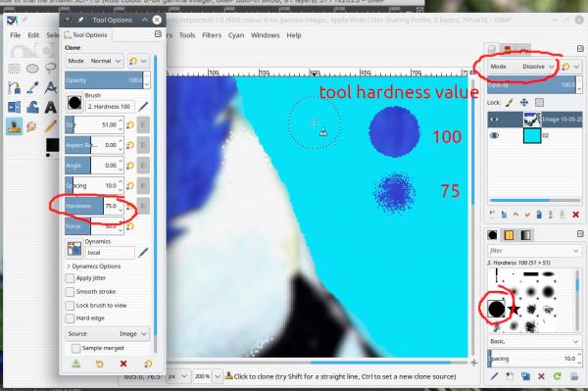588x391 pixels.
Task: Click the red delete layer icon
Action: point(575,215)
